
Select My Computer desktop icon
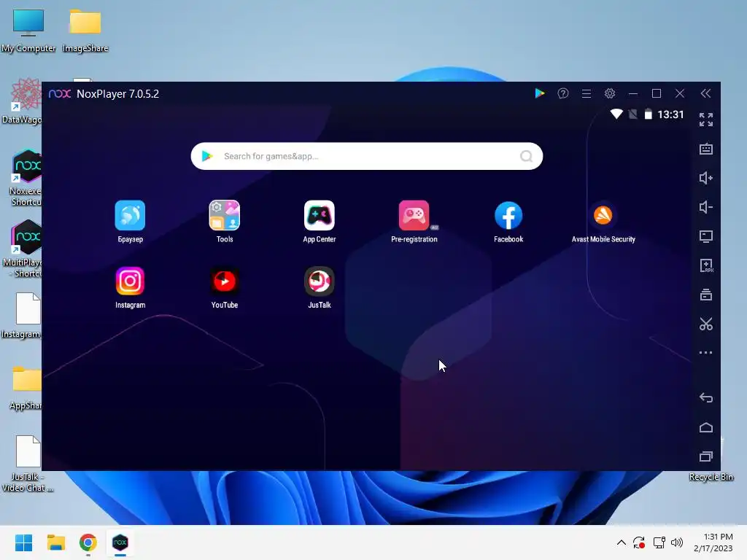(28, 31)
